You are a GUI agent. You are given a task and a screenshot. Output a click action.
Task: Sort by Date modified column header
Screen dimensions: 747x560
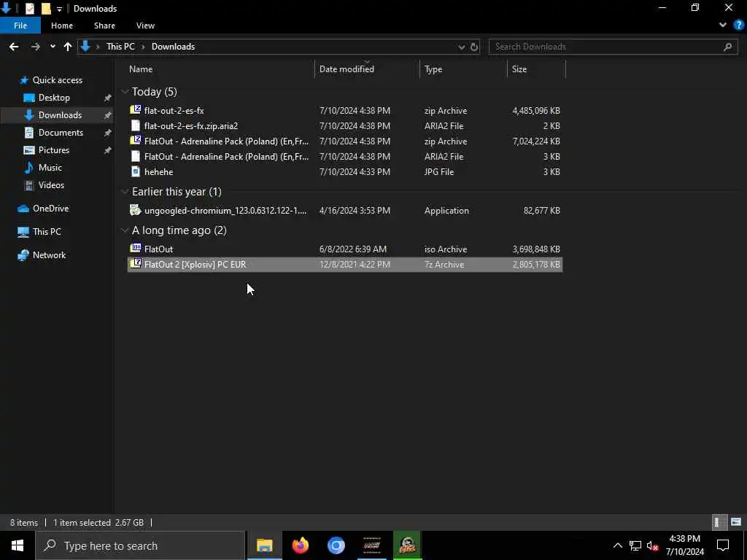point(347,69)
